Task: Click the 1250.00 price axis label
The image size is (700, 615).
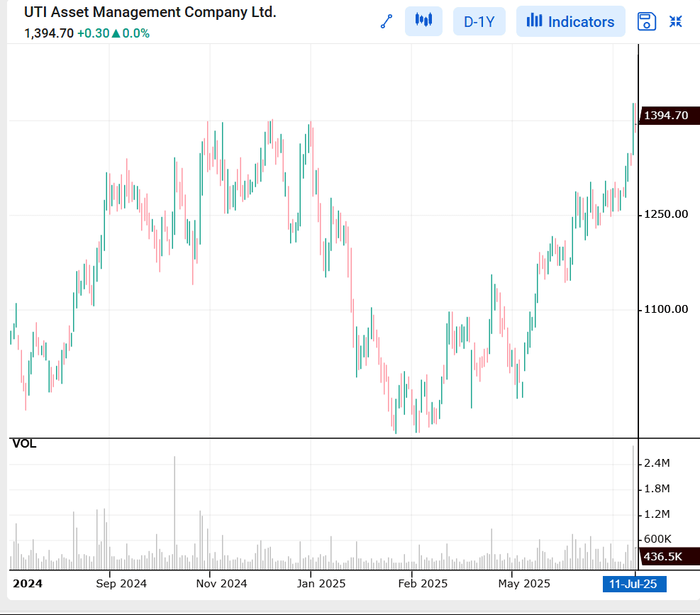Action: click(x=666, y=214)
